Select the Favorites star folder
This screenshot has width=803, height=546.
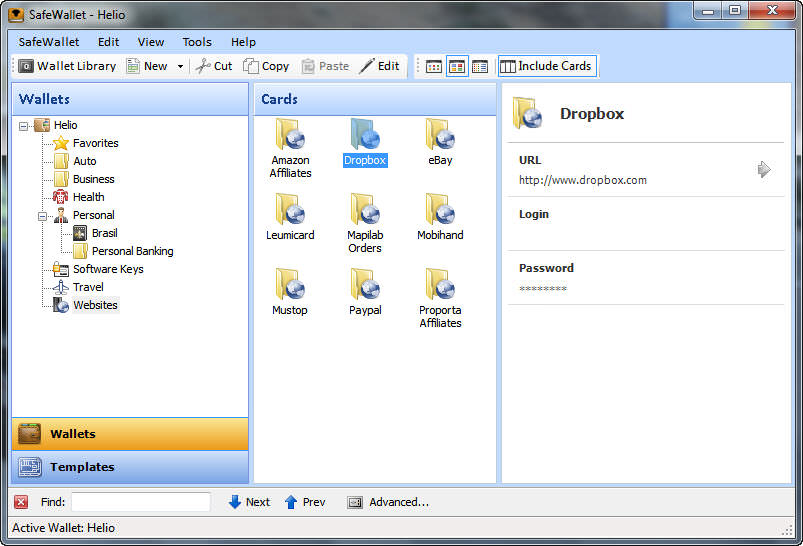[86, 143]
